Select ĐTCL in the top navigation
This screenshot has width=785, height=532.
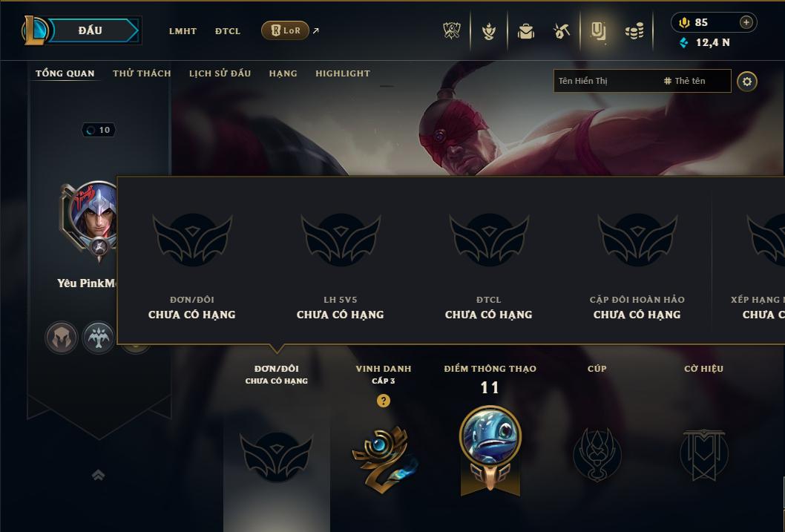point(228,31)
